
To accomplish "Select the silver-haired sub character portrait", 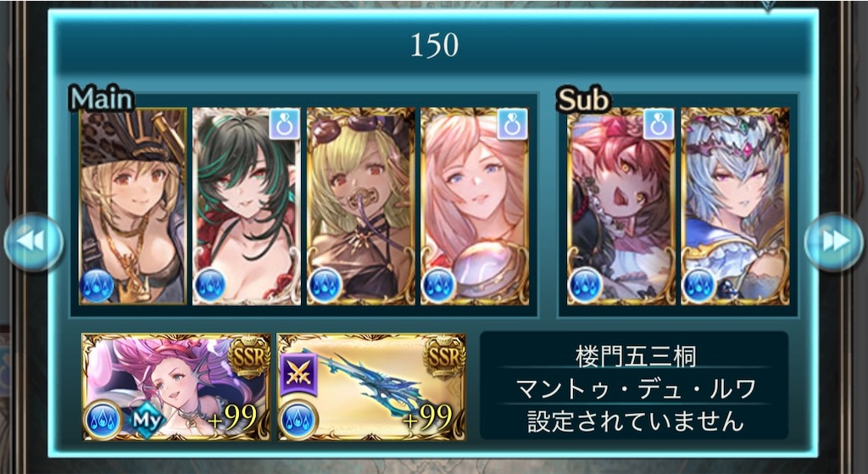I will point(735,206).
